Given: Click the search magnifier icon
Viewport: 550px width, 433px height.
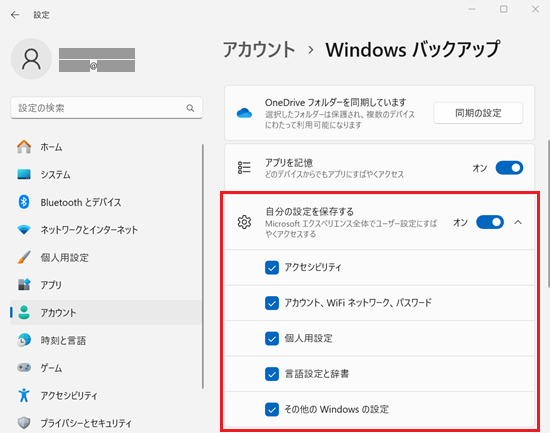Looking at the screenshot, I should [190, 108].
